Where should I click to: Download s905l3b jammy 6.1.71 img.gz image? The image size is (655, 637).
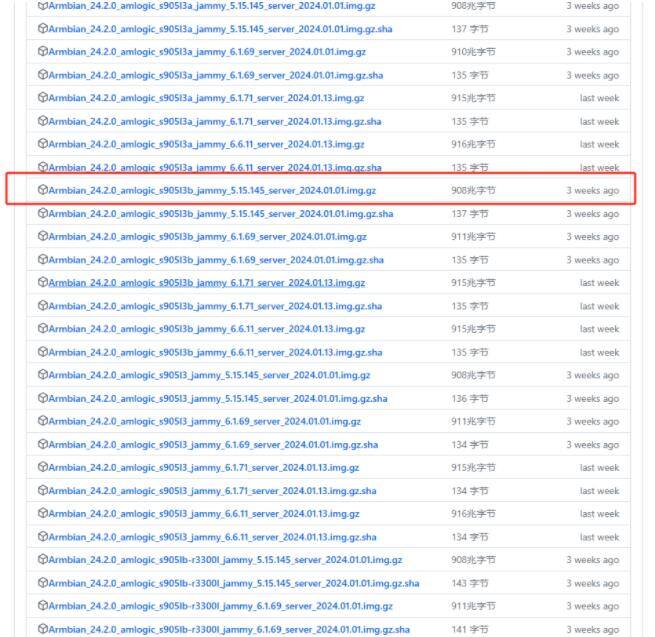pyautogui.click(x=206, y=283)
